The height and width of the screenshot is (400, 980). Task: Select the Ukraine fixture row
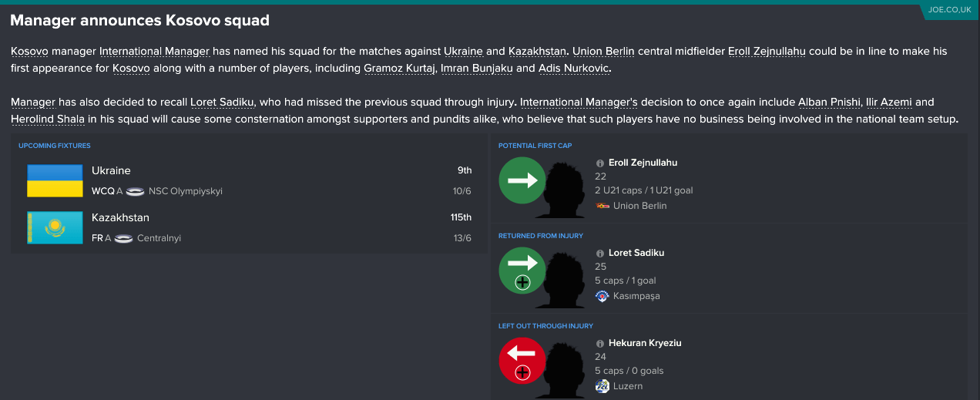click(x=250, y=180)
